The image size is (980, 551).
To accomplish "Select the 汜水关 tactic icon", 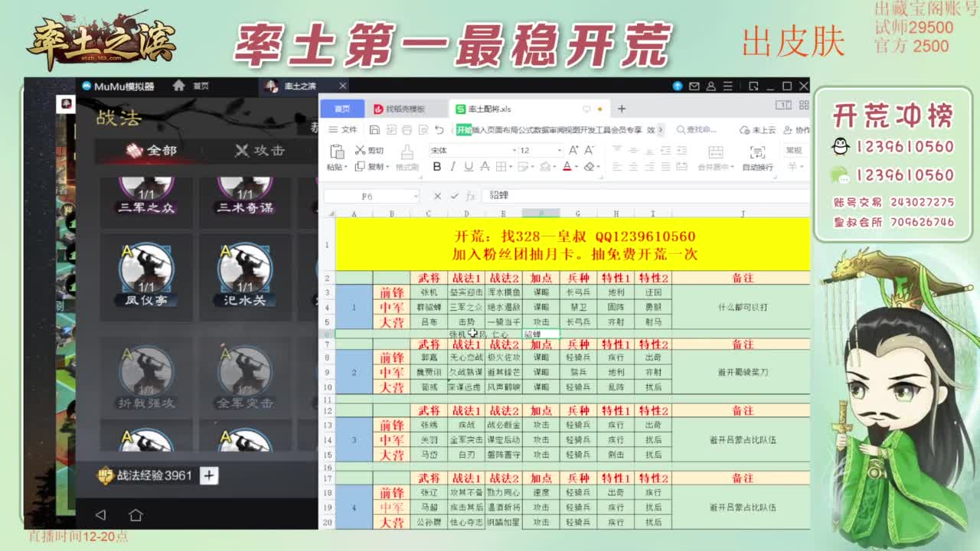I will tap(244, 269).
